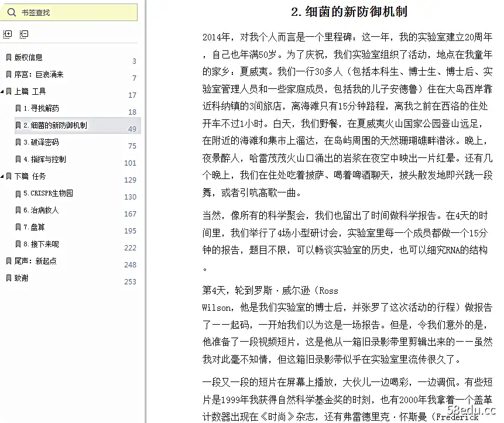The width and height of the screenshot is (504, 423).
Task: Open chapter 6. 治病救人
Action: (41, 210)
